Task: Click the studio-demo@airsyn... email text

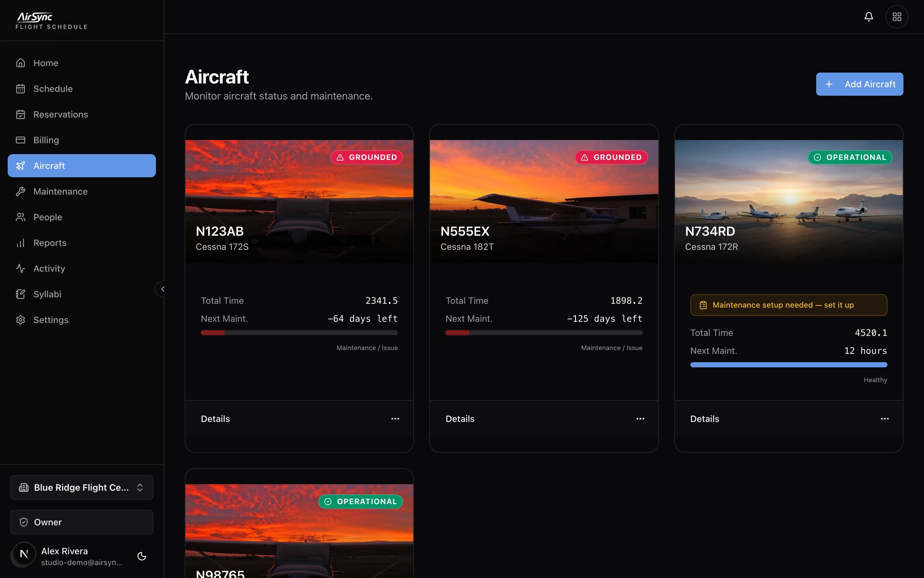Action: click(x=82, y=562)
